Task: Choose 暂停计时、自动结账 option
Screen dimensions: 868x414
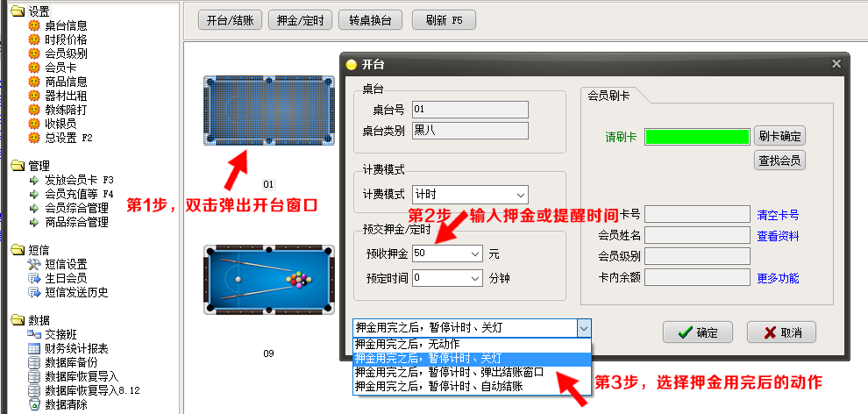Action: 473,386
